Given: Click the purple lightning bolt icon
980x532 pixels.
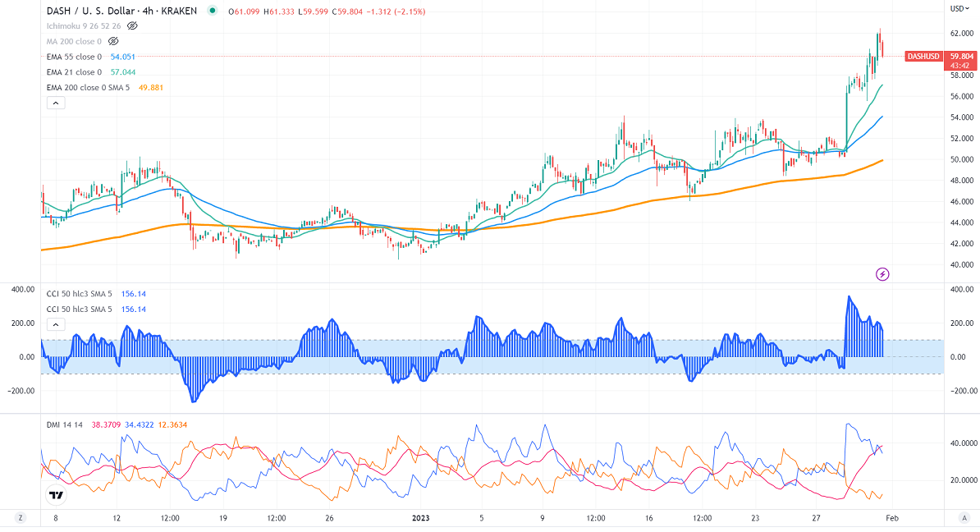Looking at the screenshot, I should click(883, 274).
